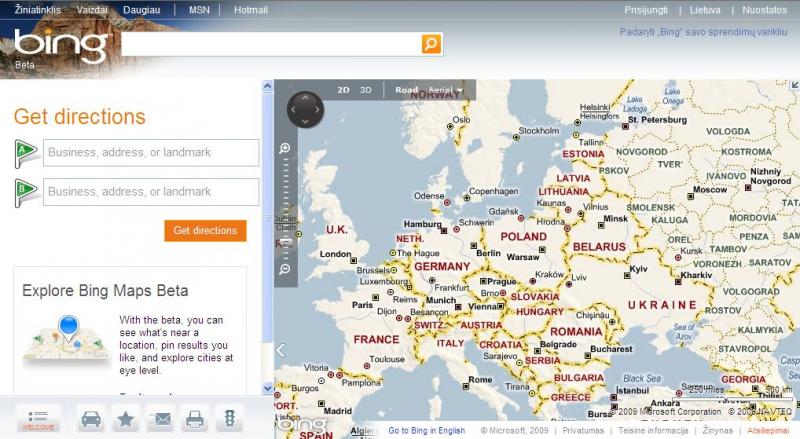800x439 pixels.
Task: Click the green flag B destination icon
Action: pyautogui.click(x=26, y=192)
